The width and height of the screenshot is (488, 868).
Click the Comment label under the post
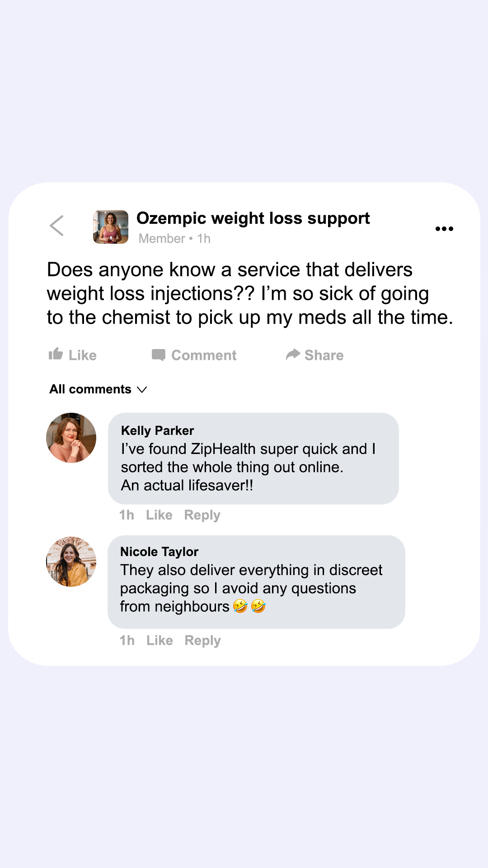click(x=204, y=355)
